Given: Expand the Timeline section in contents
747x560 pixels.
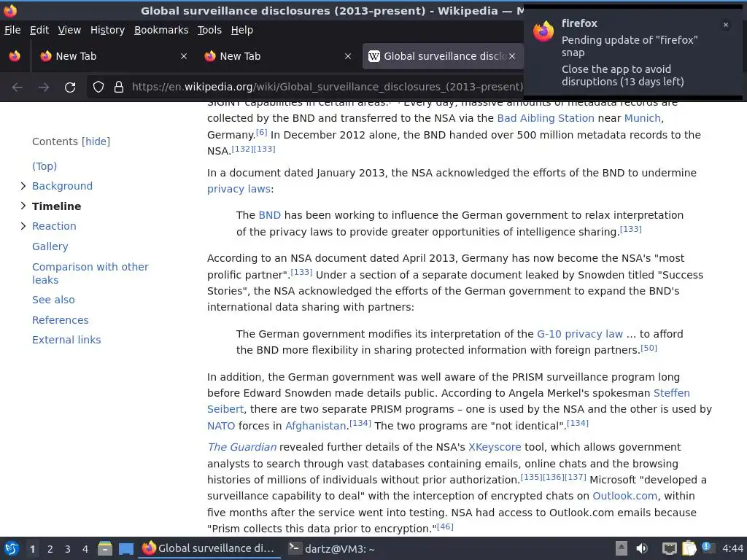Looking at the screenshot, I should point(23,206).
